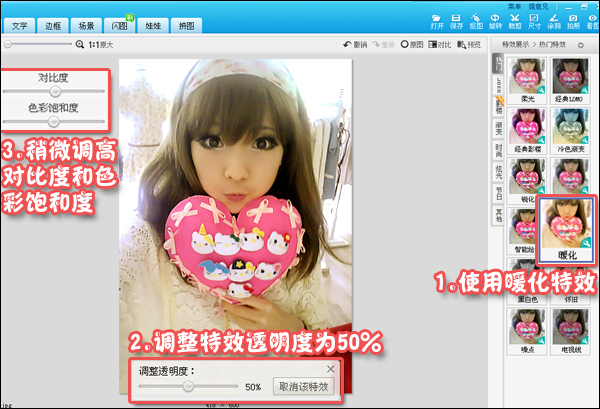600x409 pixels.
Task: Click the 取消该特效 button
Action: click(303, 386)
